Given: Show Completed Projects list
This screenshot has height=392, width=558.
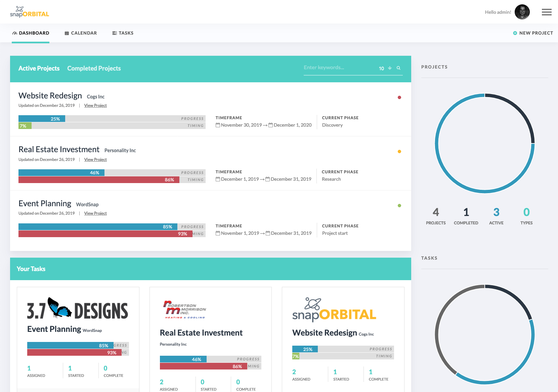Looking at the screenshot, I should (x=94, y=68).
